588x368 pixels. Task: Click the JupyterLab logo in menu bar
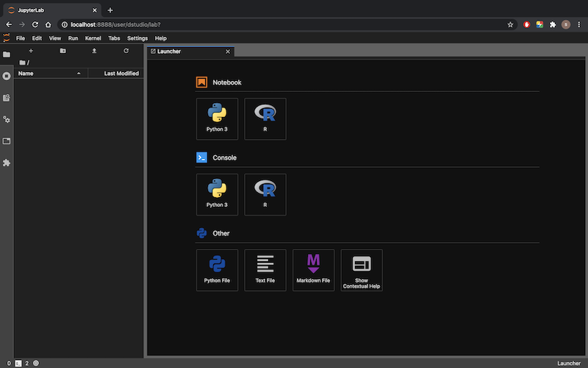[x=7, y=38]
